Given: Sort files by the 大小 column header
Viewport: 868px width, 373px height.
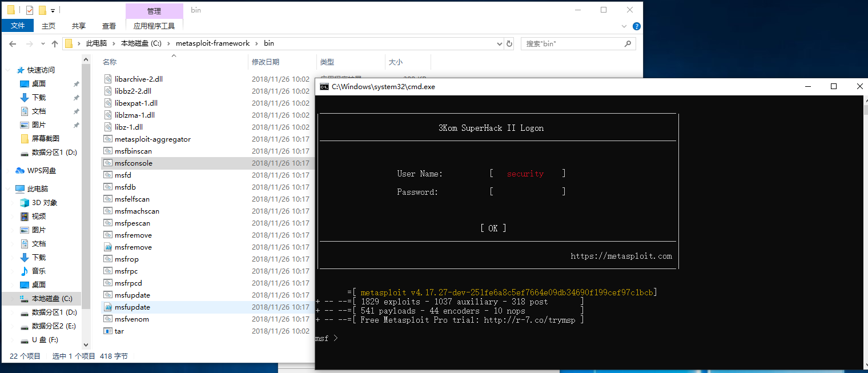Looking at the screenshot, I should tap(395, 62).
